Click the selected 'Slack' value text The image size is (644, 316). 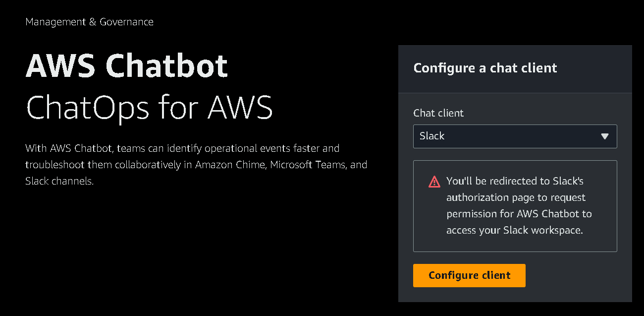432,136
